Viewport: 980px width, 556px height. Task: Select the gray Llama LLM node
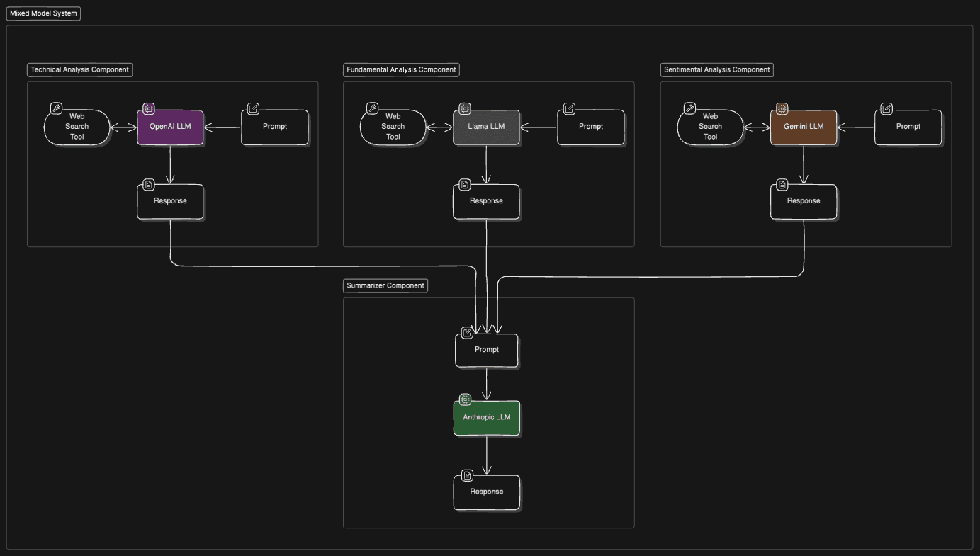tap(486, 127)
